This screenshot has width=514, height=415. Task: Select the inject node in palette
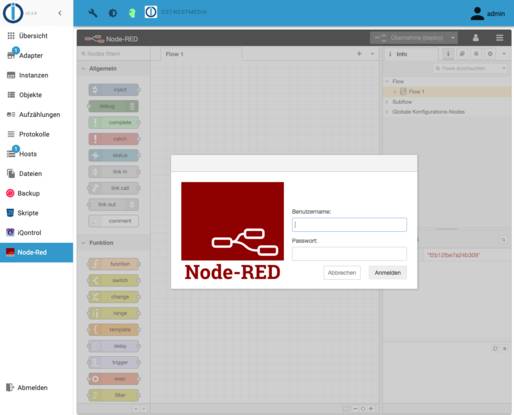[114, 90]
